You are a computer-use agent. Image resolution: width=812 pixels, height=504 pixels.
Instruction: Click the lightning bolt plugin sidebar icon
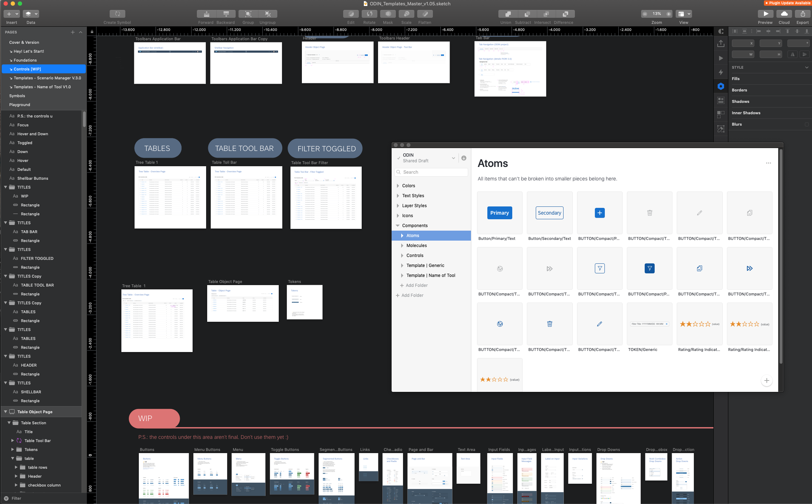721,72
